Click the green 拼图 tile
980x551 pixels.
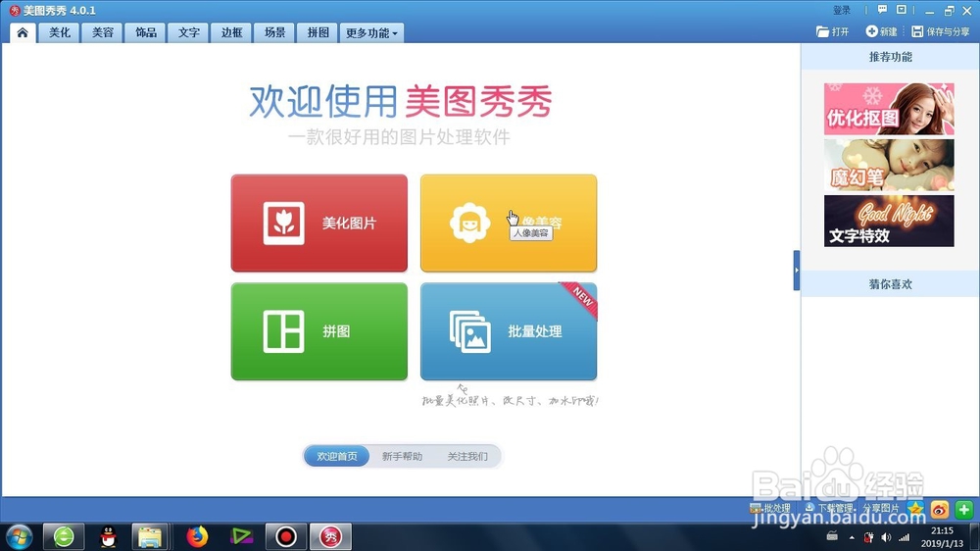[x=319, y=331]
